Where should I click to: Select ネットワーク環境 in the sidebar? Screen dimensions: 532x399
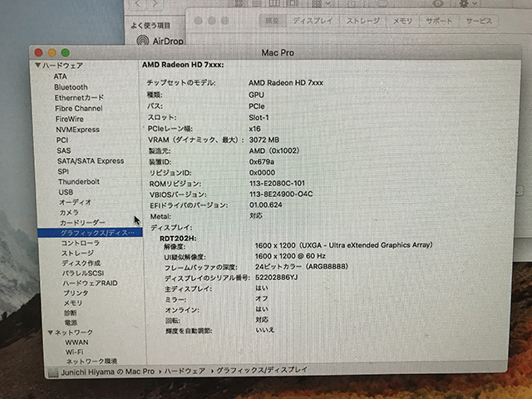[91, 362]
